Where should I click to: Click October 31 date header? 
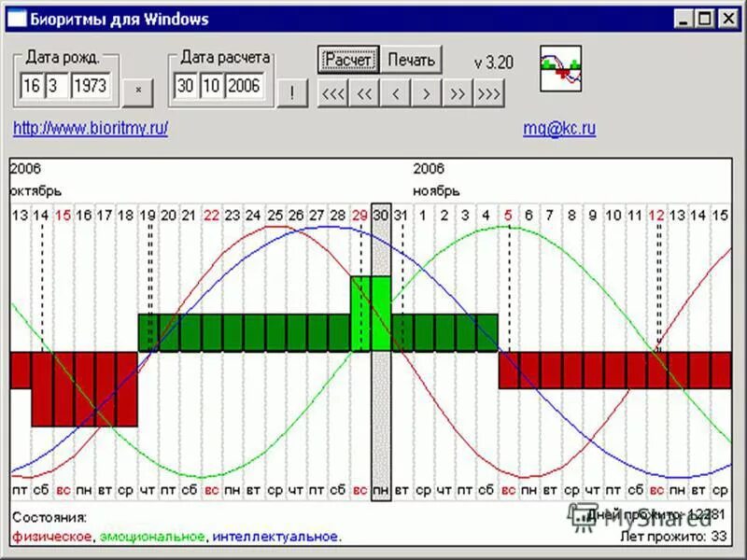pos(402,216)
